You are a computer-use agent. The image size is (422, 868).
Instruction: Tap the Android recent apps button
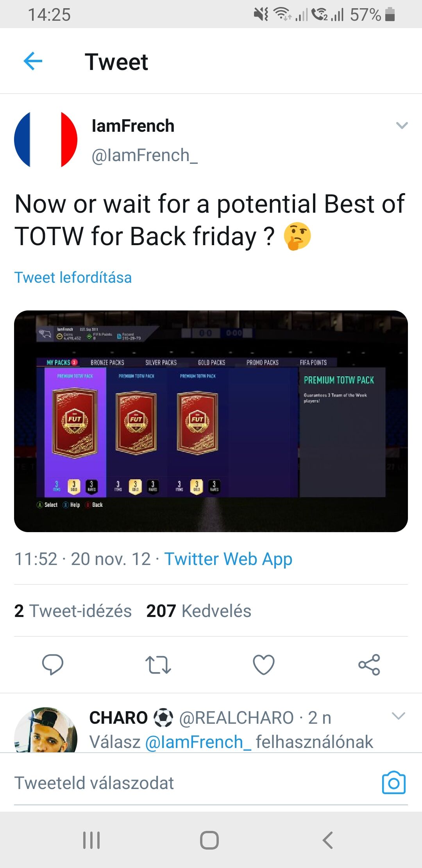[91, 840]
